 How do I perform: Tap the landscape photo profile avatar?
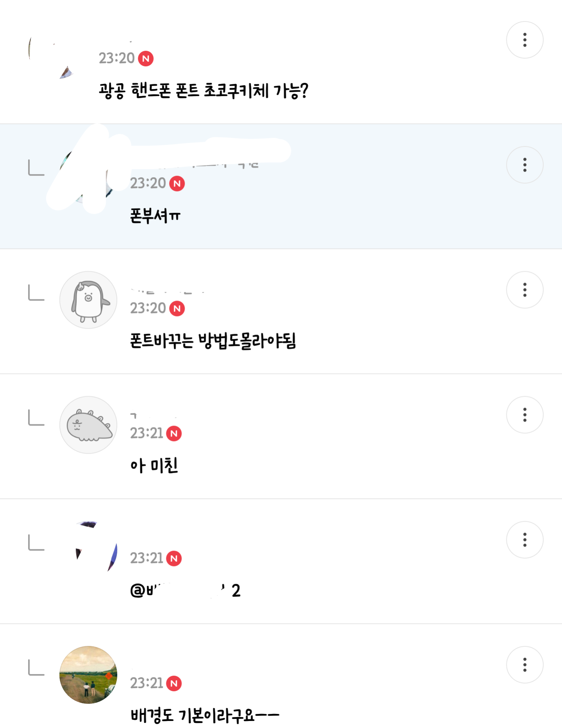coord(88,675)
